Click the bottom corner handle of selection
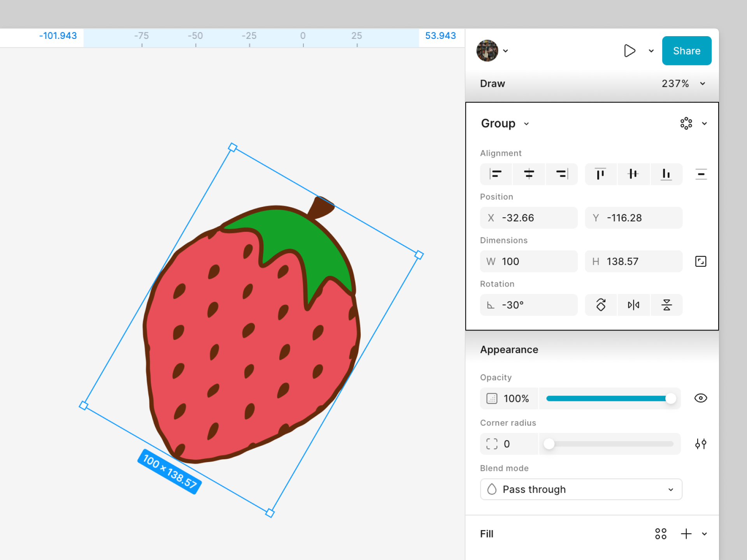 (x=270, y=513)
